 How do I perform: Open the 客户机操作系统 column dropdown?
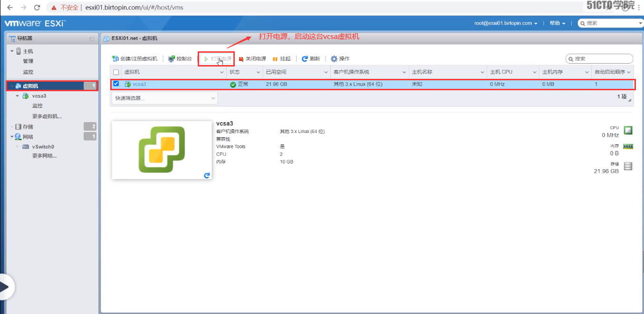(404, 72)
